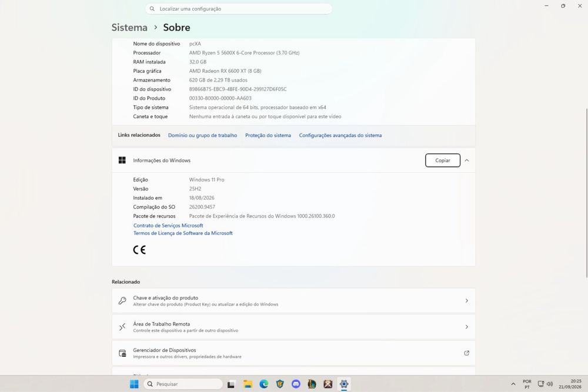Collapse the Informações do Windows section
588x392 pixels.
click(467, 160)
